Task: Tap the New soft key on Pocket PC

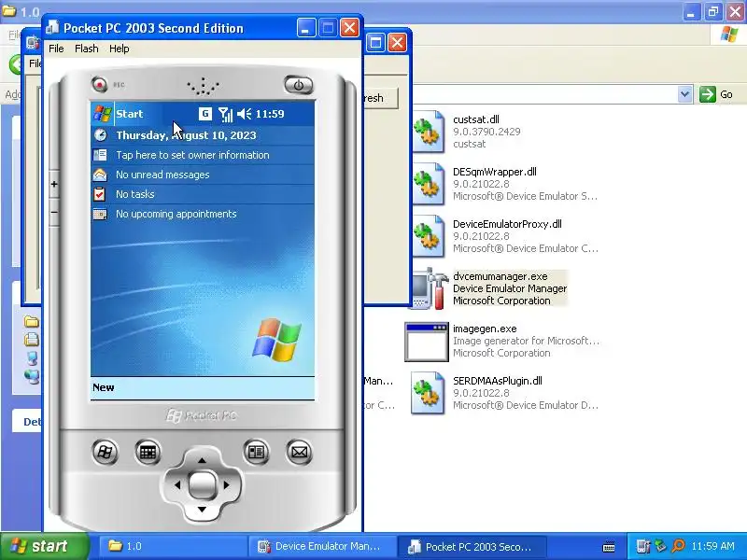Action: [x=104, y=387]
